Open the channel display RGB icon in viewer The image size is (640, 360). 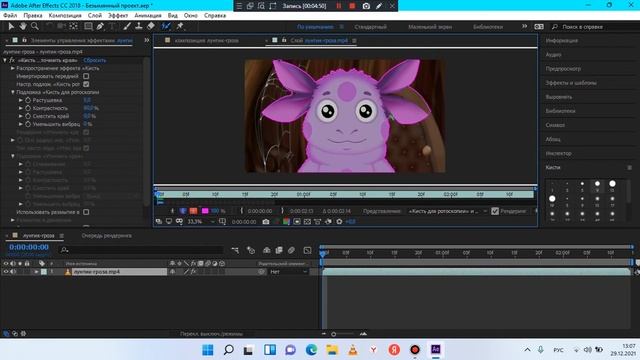pos(287,222)
